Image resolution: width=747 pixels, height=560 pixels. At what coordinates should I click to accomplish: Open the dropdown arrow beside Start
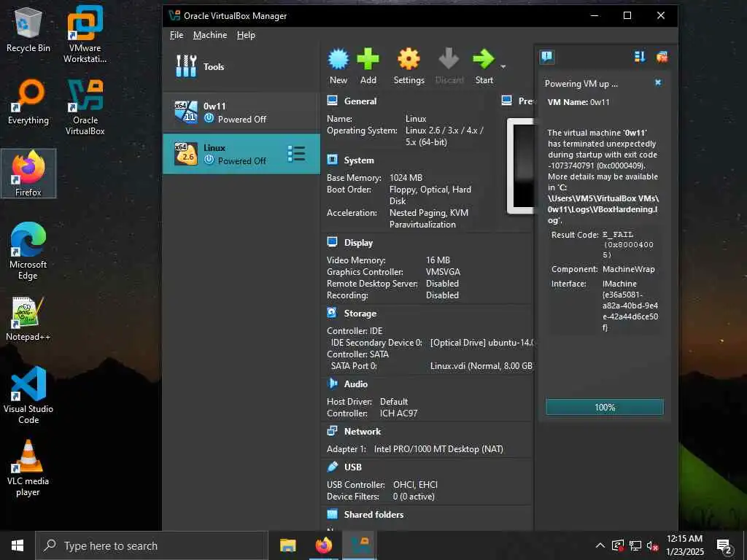pyautogui.click(x=503, y=66)
